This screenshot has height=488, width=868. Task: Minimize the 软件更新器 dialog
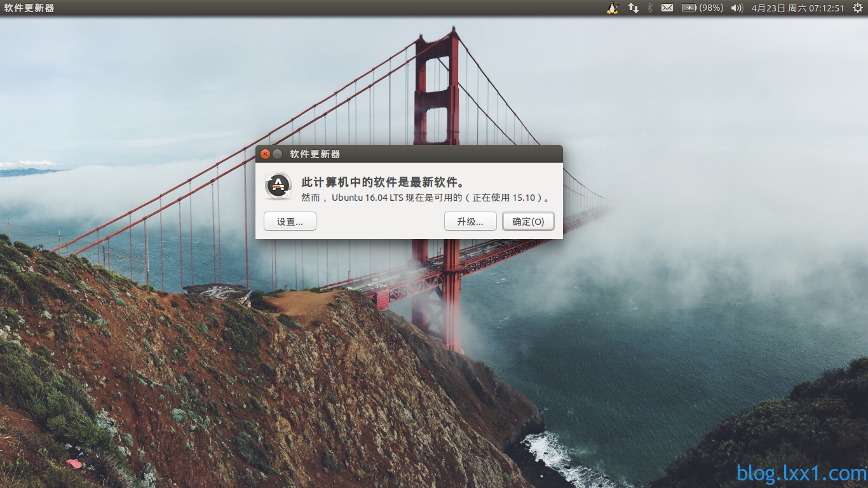[x=277, y=154]
